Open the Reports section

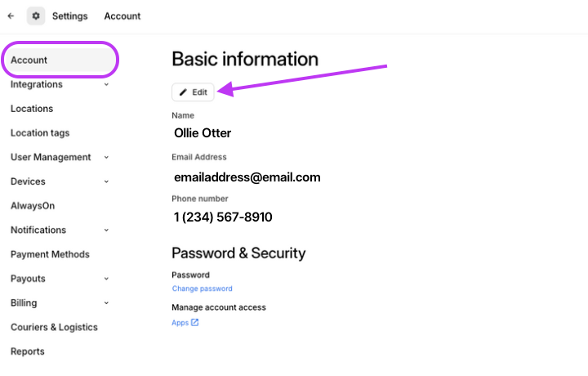click(27, 351)
